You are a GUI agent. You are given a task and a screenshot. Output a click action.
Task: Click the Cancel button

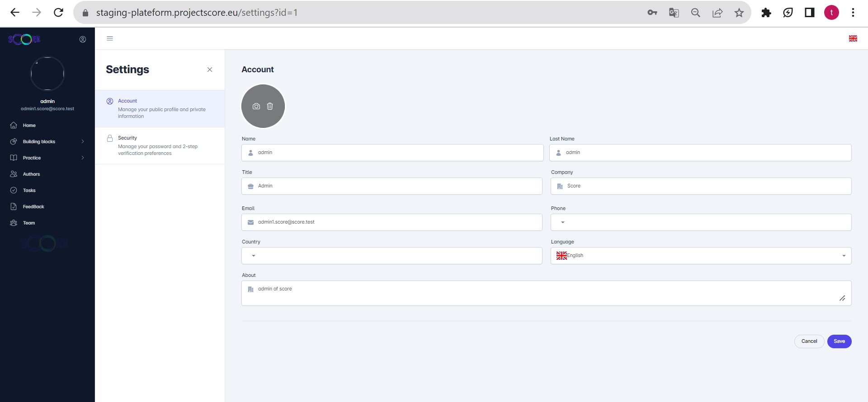tap(809, 341)
